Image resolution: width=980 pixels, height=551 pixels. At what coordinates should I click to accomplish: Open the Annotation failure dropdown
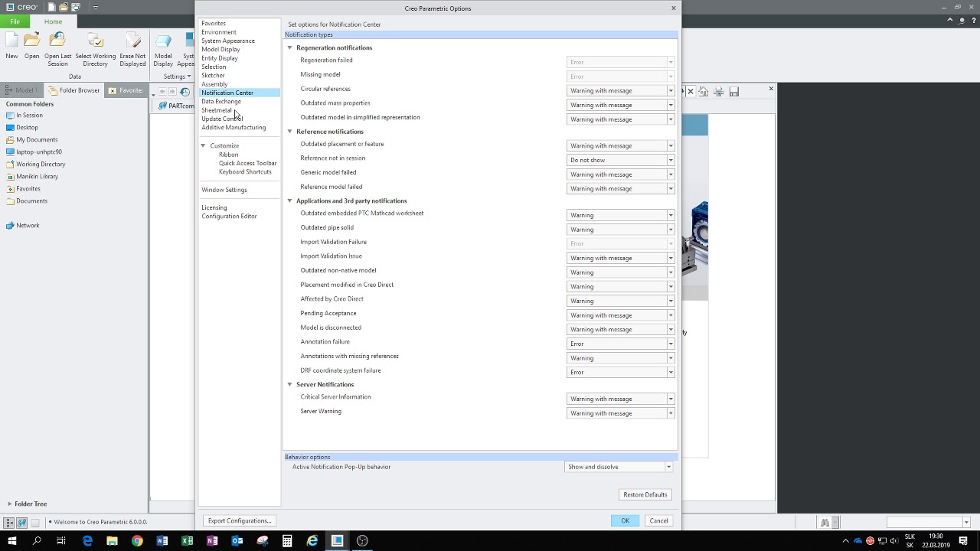point(621,344)
